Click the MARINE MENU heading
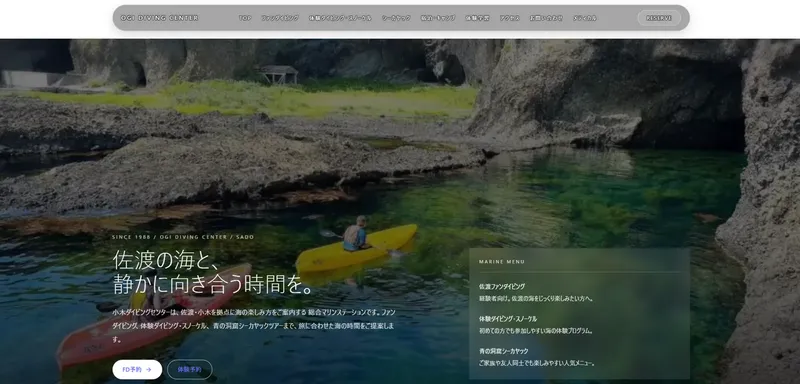The height and width of the screenshot is (384, 800). (x=502, y=262)
